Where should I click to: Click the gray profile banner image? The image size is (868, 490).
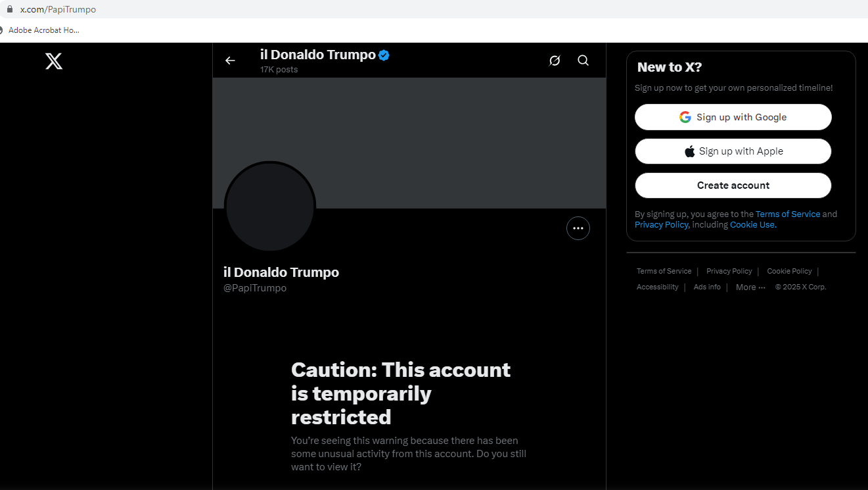(409, 143)
